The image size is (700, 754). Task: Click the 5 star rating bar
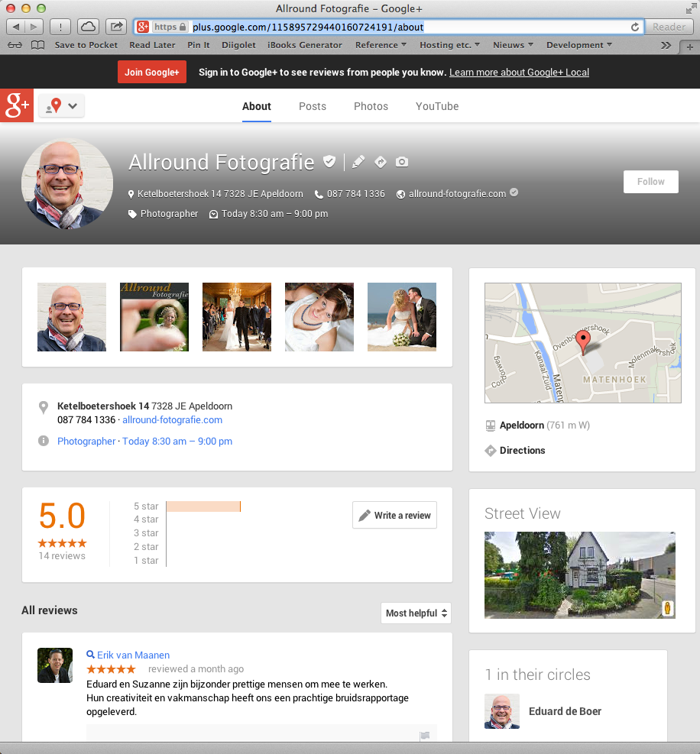203,506
